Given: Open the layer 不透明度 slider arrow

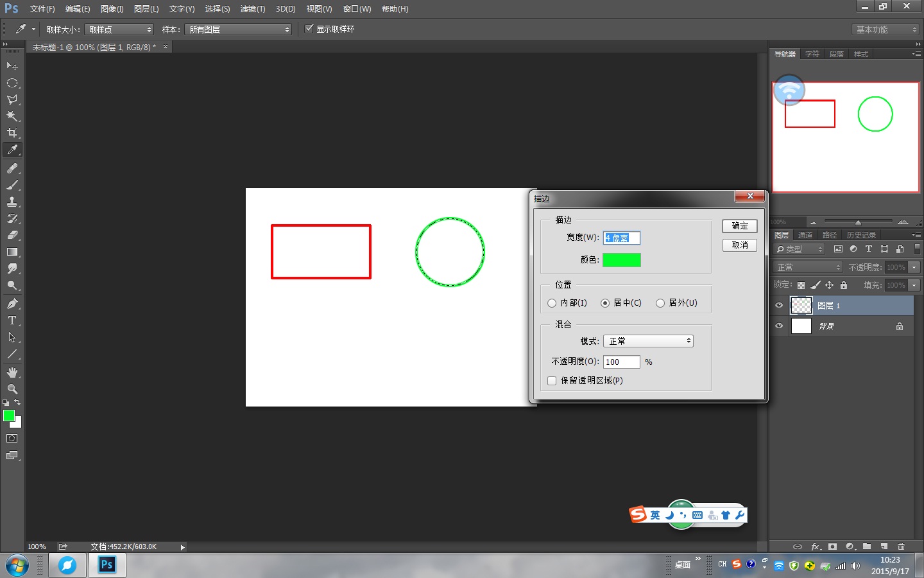Looking at the screenshot, I should coord(914,267).
